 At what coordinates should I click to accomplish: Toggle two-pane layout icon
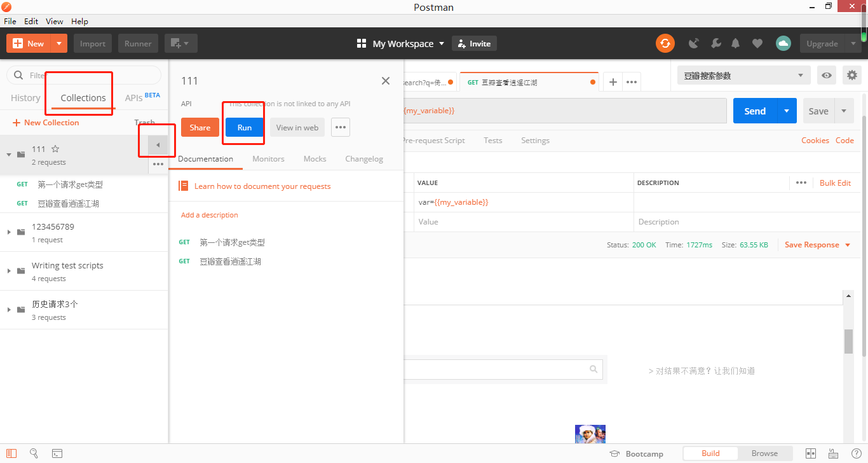click(811, 453)
